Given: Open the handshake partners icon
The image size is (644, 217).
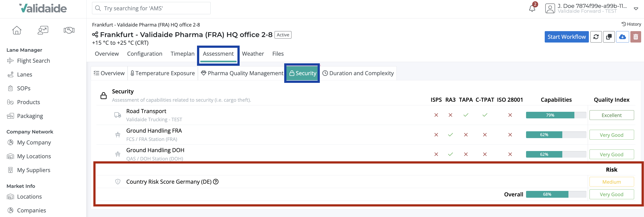Looking at the screenshot, I should (69, 30).
